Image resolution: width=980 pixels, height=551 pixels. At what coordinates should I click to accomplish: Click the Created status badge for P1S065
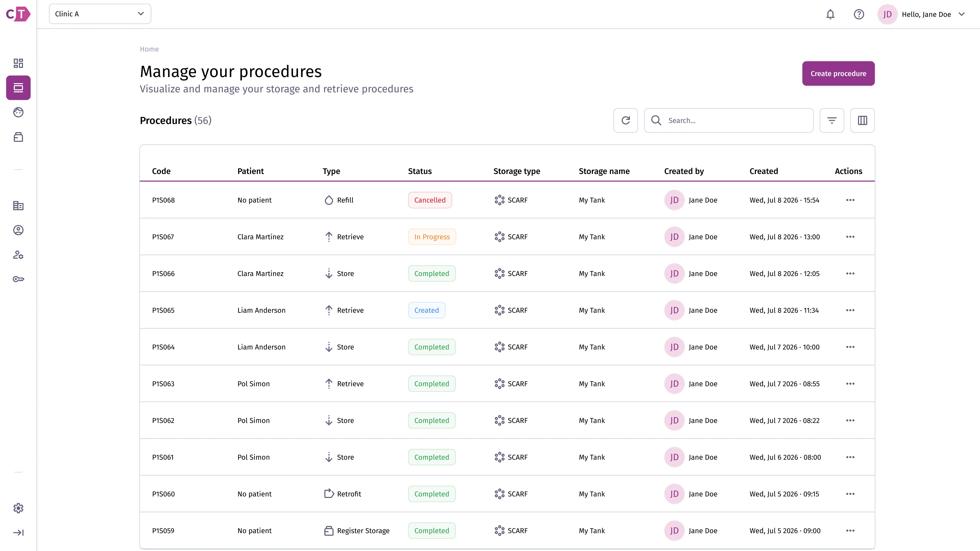[x=426, y=310]
